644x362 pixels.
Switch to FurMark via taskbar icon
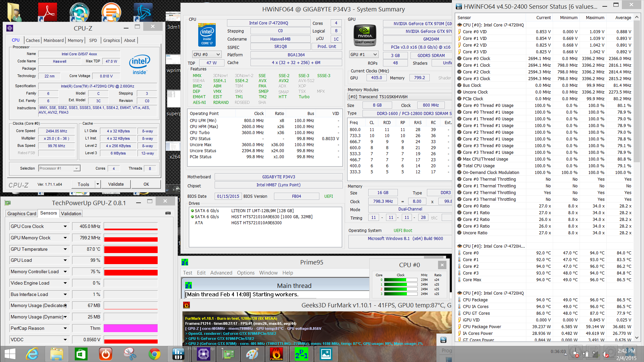(276, 354)
